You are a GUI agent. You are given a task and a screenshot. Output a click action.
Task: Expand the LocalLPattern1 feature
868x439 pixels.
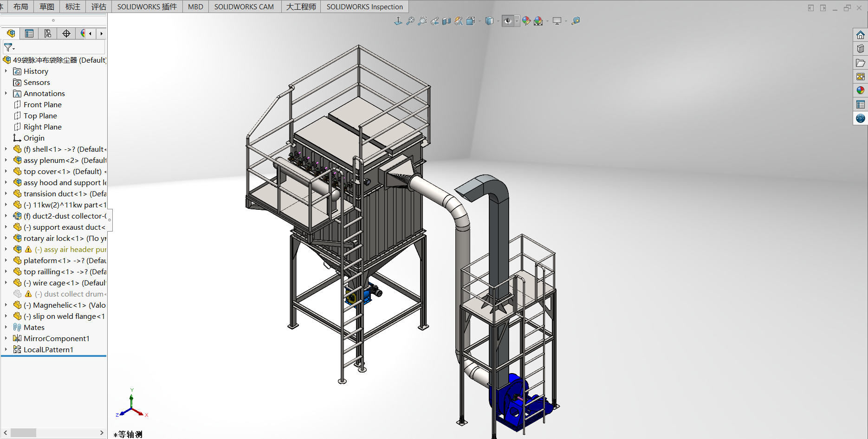(6, 349)
